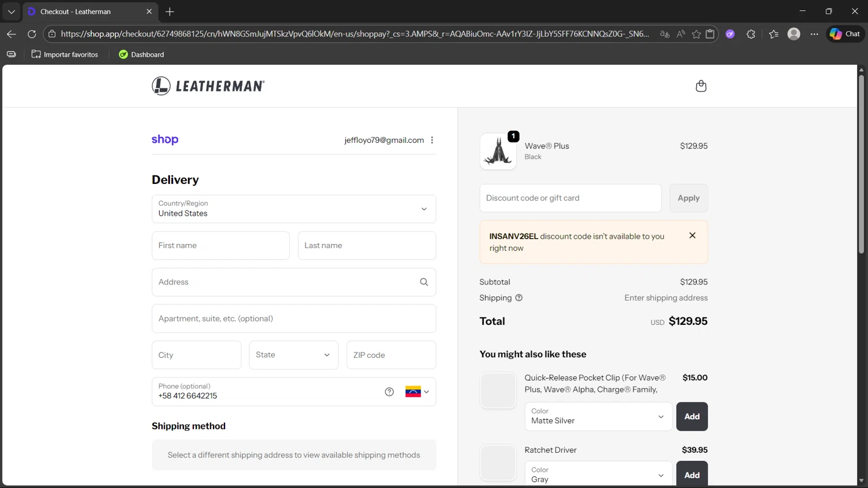The image size is (868, 488).
Task: Open the Dashboard bookmark
Action: (142, 54)
